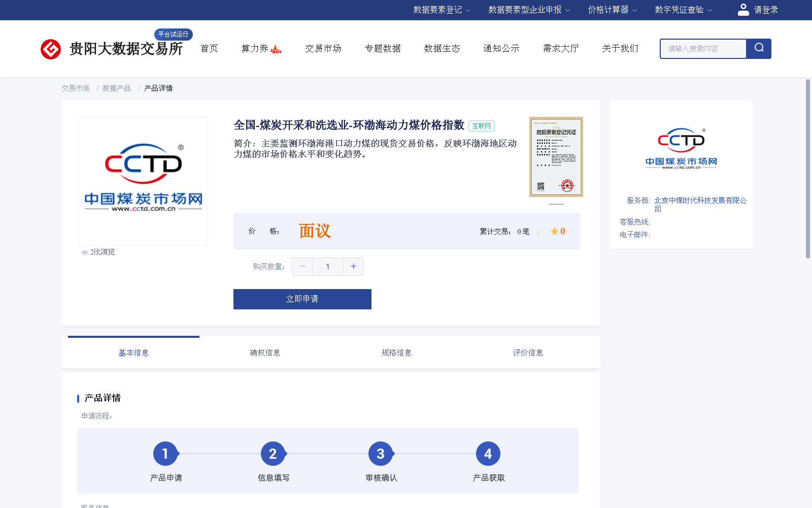
Task: Open the 专题数据 menu item
Action: point(383,48)
